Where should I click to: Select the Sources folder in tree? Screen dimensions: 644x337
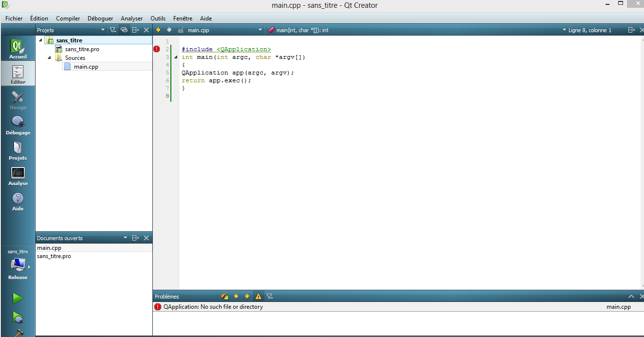tap(75, 58)
